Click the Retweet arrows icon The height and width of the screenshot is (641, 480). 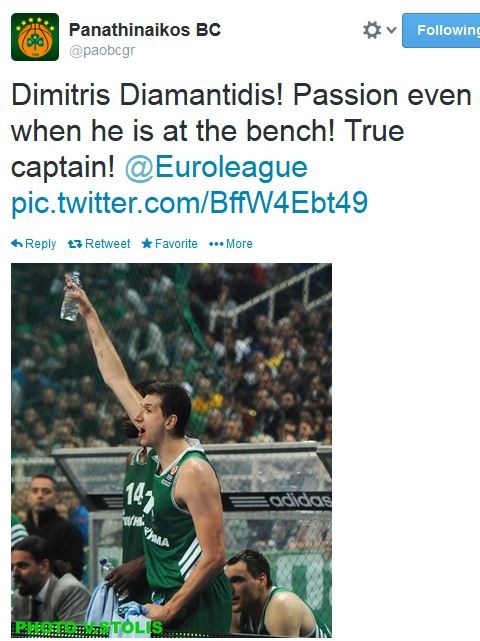75,244
